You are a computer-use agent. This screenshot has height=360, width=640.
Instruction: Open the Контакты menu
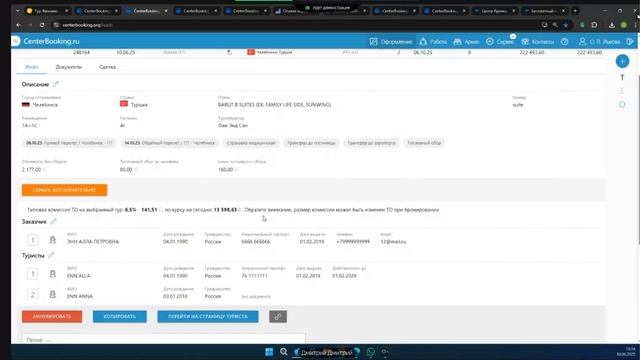538,42
